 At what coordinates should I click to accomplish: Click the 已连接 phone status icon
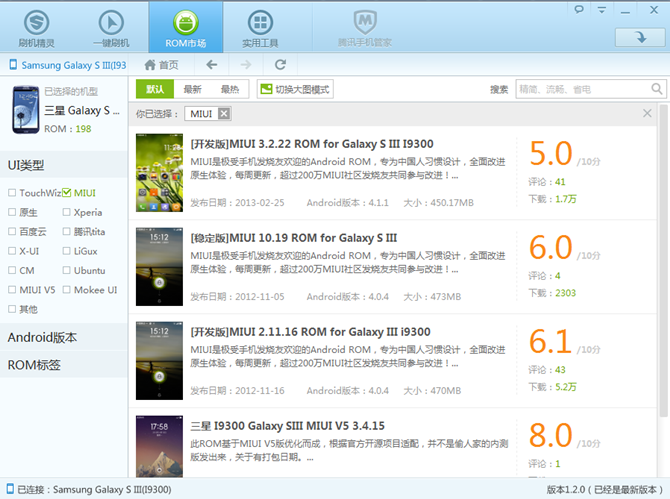[x=10, y=489]
